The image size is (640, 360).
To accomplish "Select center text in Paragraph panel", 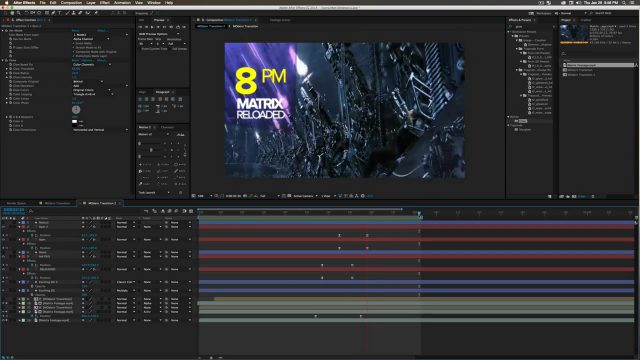I will click(147, 99).
